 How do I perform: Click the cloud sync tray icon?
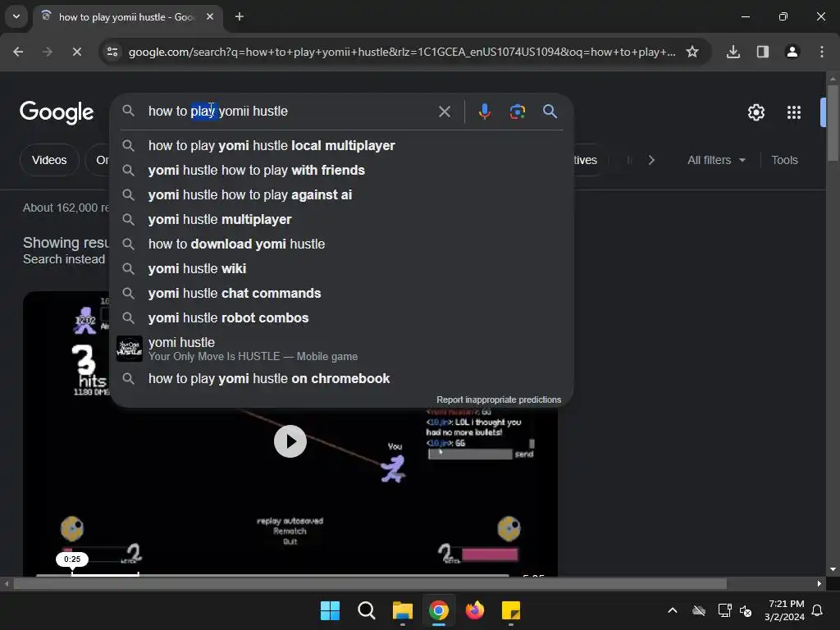[699, 610]
